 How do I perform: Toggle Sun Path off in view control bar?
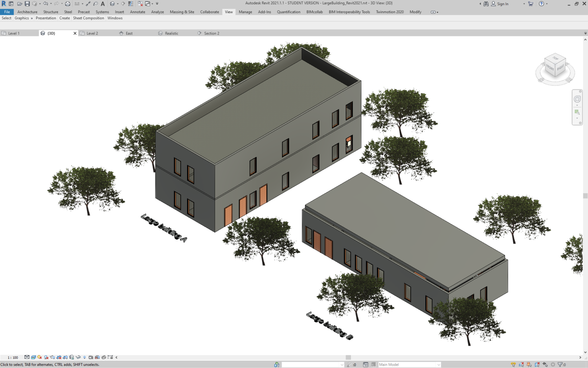coord(39,358)
